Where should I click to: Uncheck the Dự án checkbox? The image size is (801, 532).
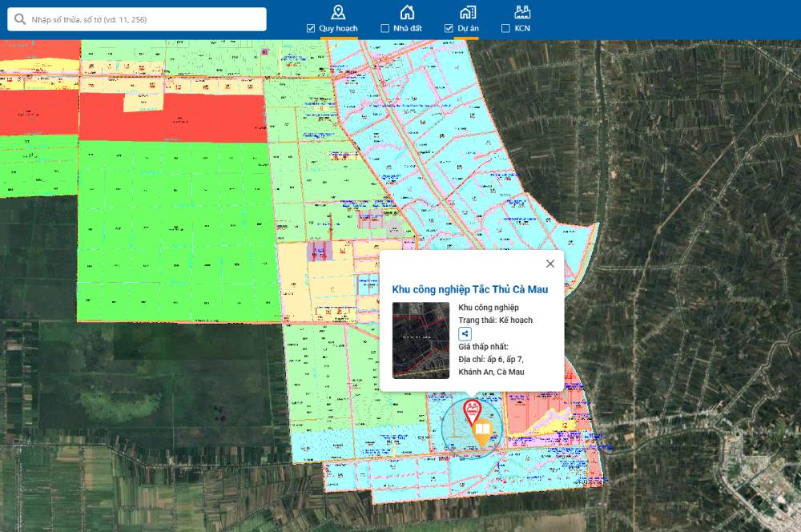(x=449, y=29)
